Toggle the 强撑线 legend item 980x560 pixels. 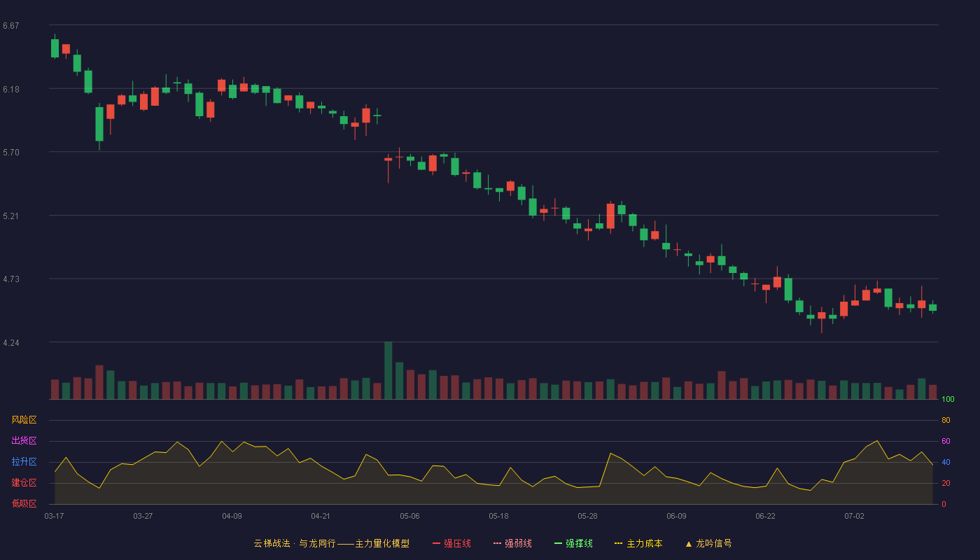point(573,543)
